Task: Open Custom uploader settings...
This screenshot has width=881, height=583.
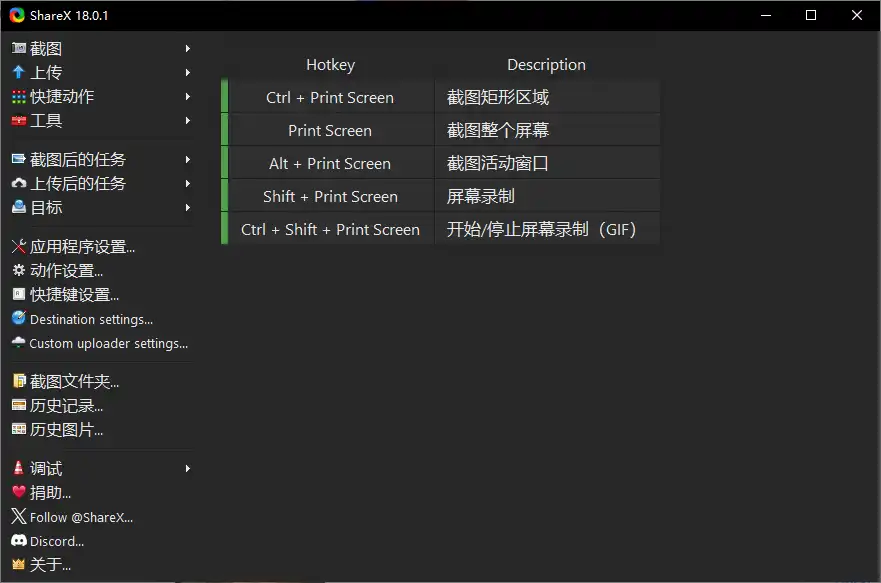Action: [x=101, y=343]
